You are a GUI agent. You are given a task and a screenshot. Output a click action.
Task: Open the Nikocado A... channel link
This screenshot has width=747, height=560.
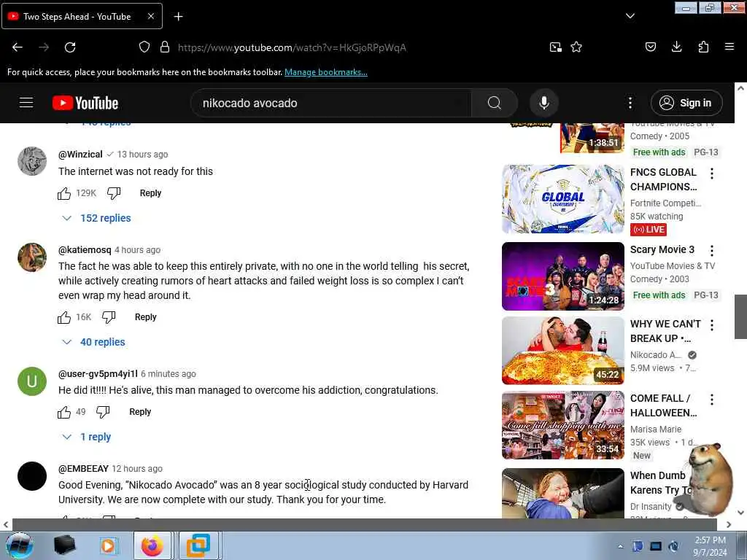(656, 355)
